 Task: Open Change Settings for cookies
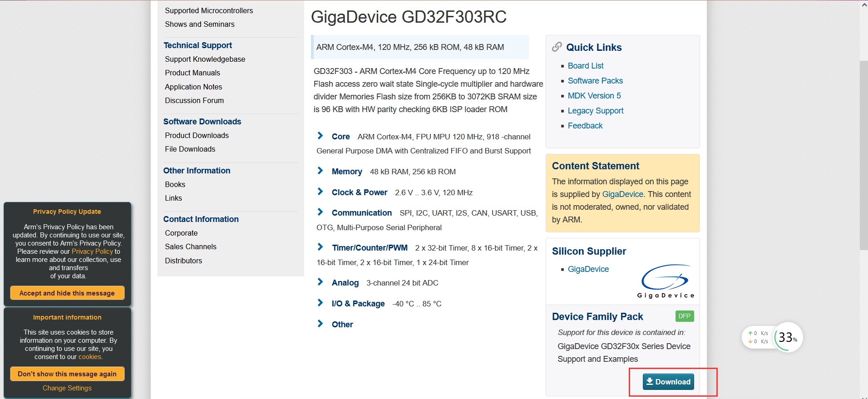pyautogui.click(x=67, y=388)
